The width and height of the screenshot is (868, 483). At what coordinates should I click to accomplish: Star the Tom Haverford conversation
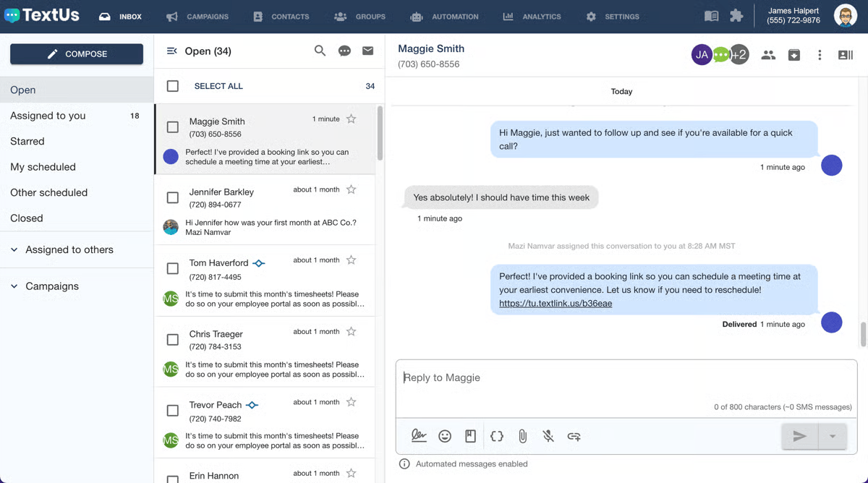point(352,260)
